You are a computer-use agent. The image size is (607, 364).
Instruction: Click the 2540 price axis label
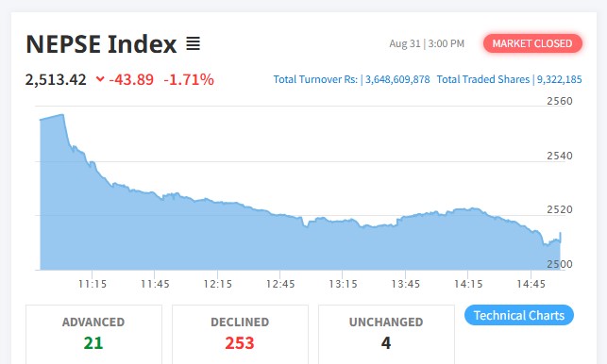(560, 156)
